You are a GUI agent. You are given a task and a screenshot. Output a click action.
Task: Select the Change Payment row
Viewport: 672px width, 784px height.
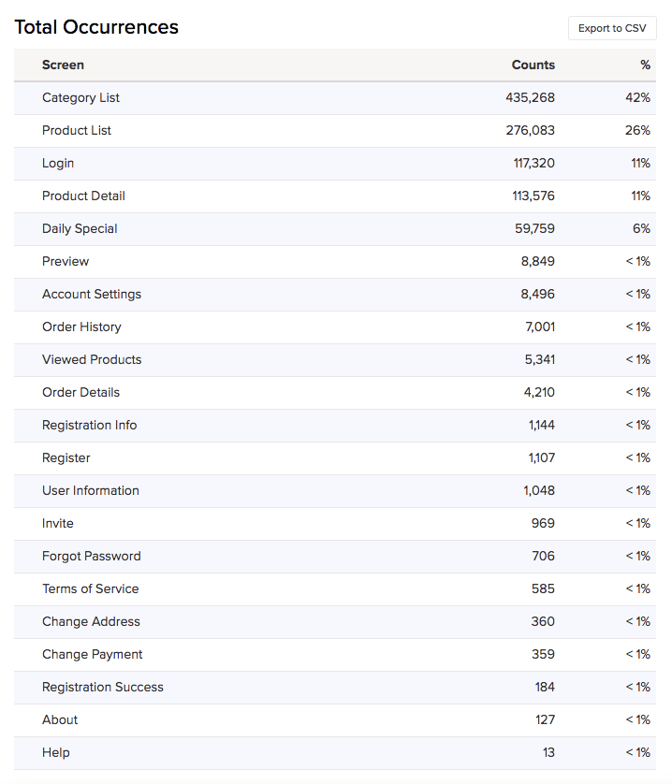[x=93, y=654]
